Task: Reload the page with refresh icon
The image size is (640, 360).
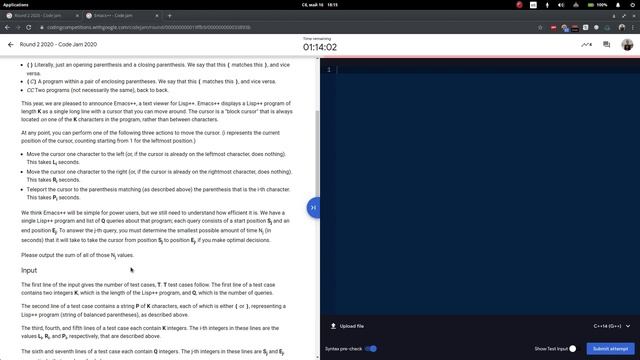Action: click(x=29, y=27)
